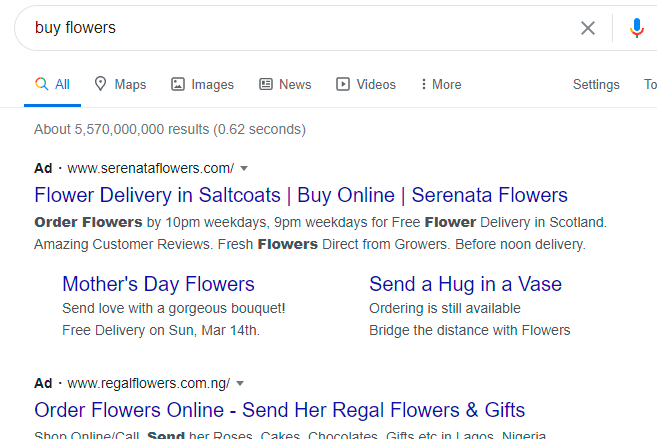The height and width of the screenshot is (439, 657).
Task: Start voice search with the microphone icon
Action: tap(636, 28)
